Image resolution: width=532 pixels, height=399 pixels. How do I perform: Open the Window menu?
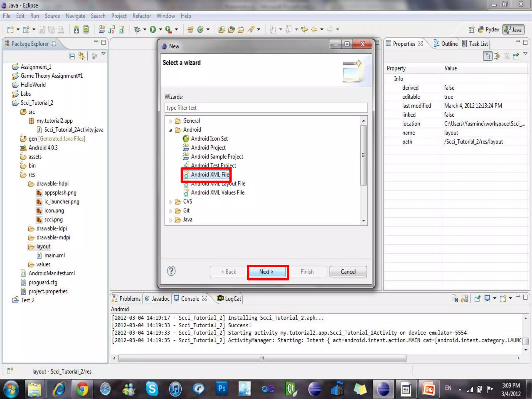coord(166,16)
